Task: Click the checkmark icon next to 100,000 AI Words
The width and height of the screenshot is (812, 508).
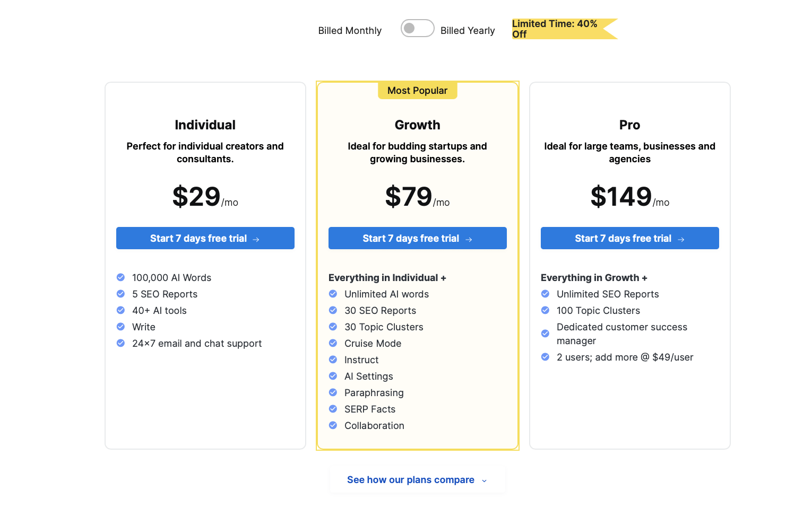Action: [x=120, y=277]
